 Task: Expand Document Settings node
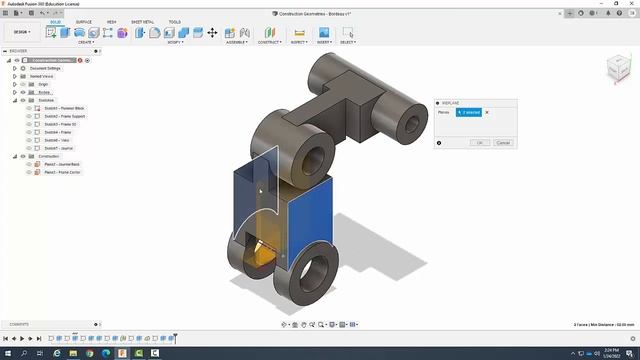(15, 68)
